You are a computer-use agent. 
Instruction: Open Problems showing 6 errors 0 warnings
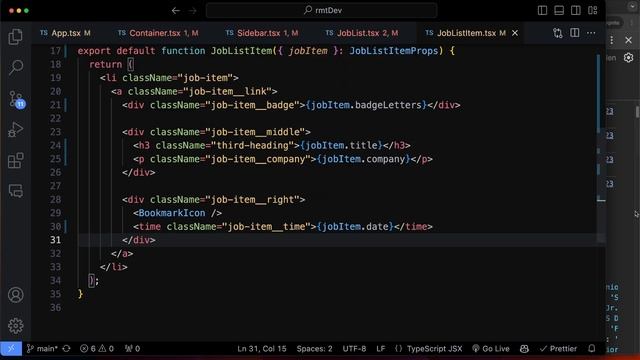click(x=97, y=349)
